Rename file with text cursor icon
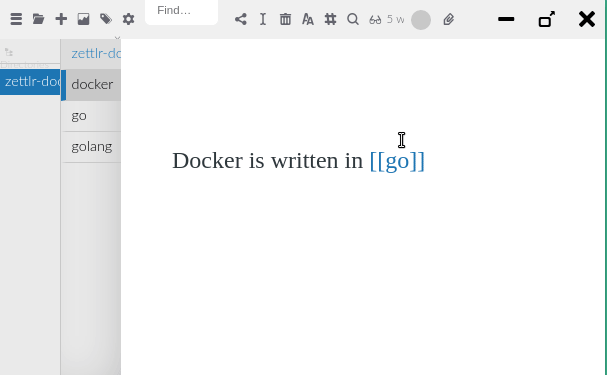The width and height of the screenshot is (607, 375). click(263, 19)
